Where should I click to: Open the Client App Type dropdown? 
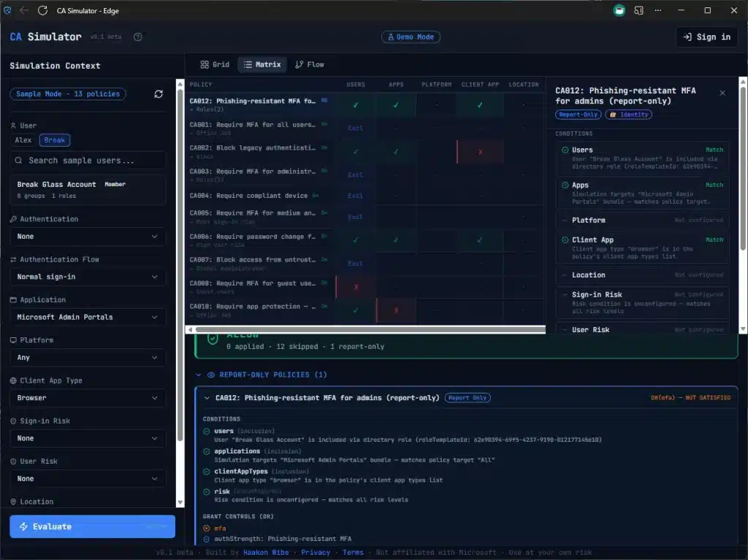tap(88, 398)
